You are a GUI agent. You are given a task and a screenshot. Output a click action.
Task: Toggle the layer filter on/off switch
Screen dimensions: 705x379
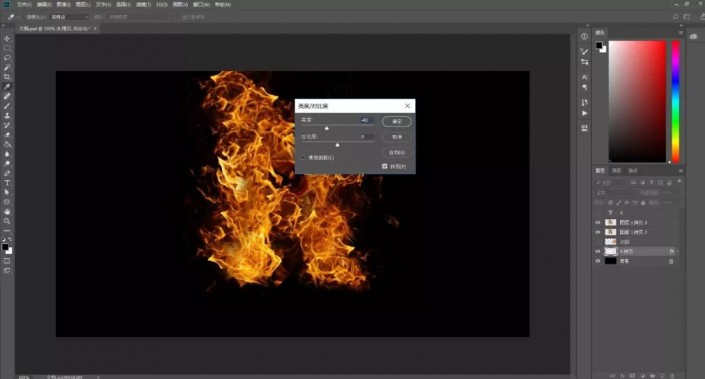point(679,182)
